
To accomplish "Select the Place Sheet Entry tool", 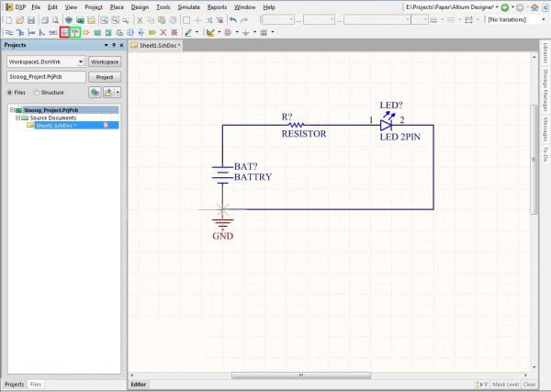I will [x=108, y=33].
